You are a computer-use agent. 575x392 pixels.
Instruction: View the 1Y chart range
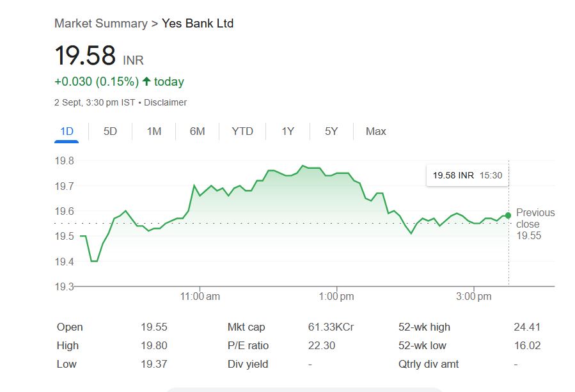288,131
